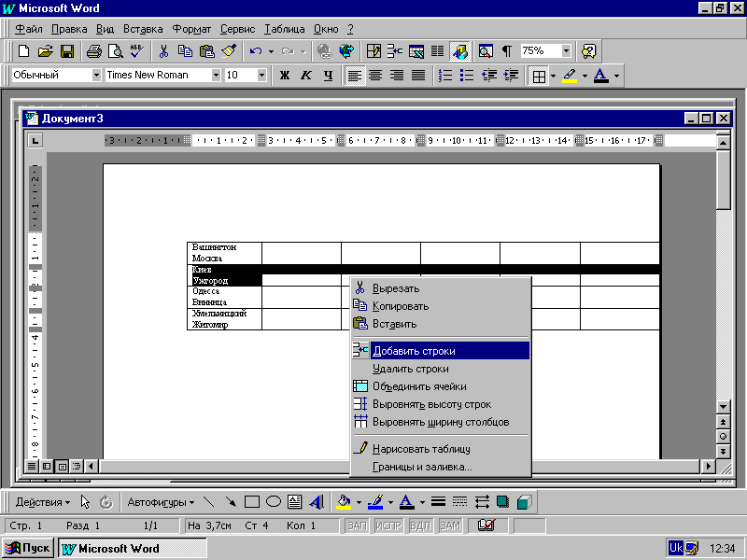The height and width of the screenshot is (560, 747).
Task: Apply the font color A on formatting toolbar
Action: coord(601,76)
